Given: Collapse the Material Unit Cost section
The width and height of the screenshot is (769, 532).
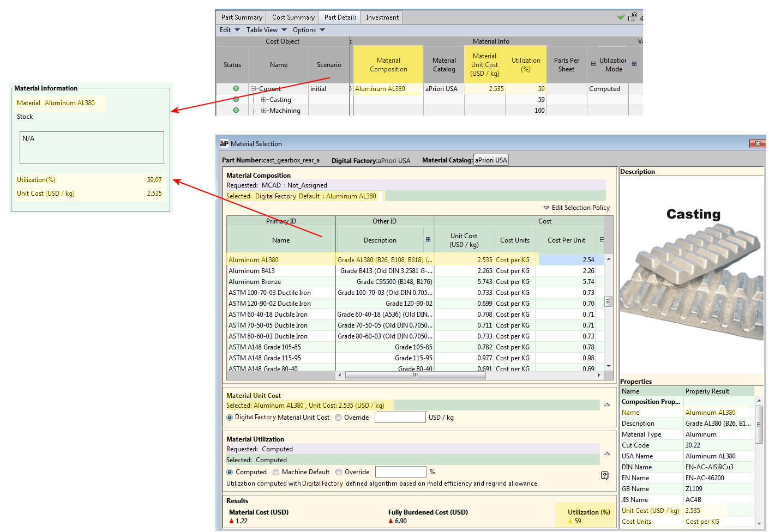Looking at the screenshot, I should pyautogui.click(x=606, y=404).
